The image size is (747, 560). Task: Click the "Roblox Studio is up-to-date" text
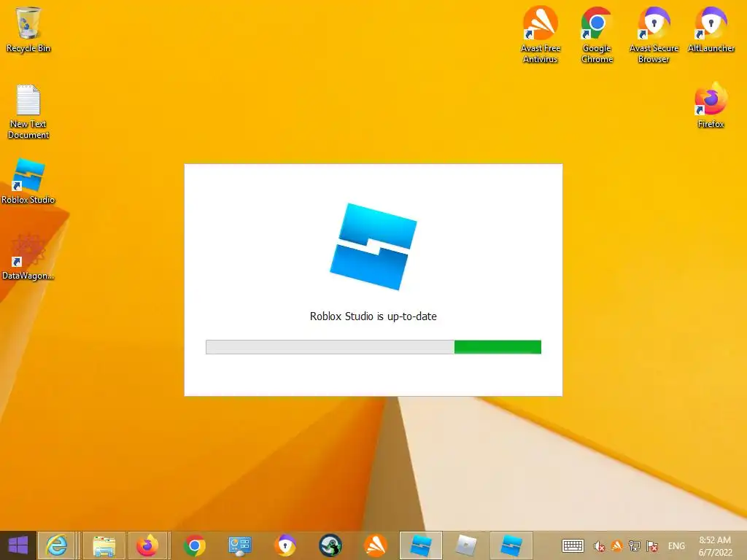pos(373,316)
